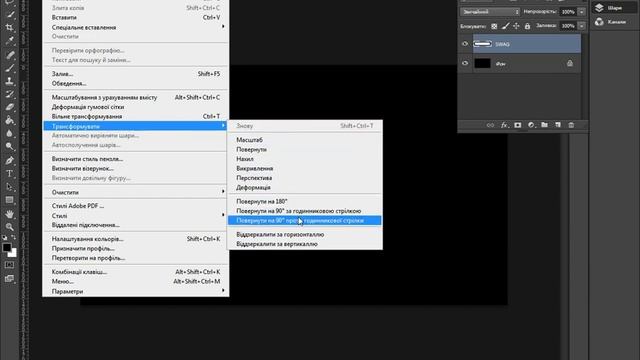The width and height of the screenshot is (640, 360).
Task: Create a new layer
Action: 558,125
